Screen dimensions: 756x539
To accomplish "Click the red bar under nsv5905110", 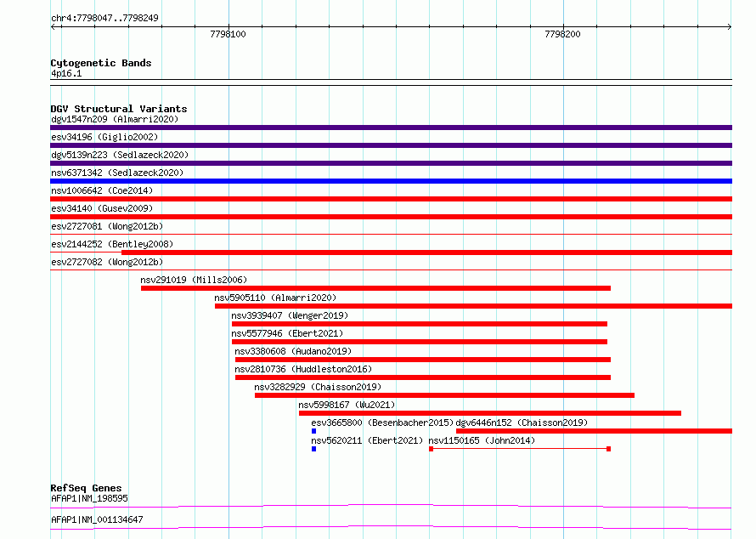I will tap(473, 306).
